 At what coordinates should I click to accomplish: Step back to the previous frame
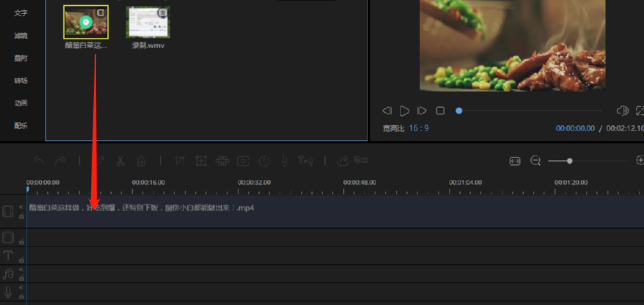[387, 111]
